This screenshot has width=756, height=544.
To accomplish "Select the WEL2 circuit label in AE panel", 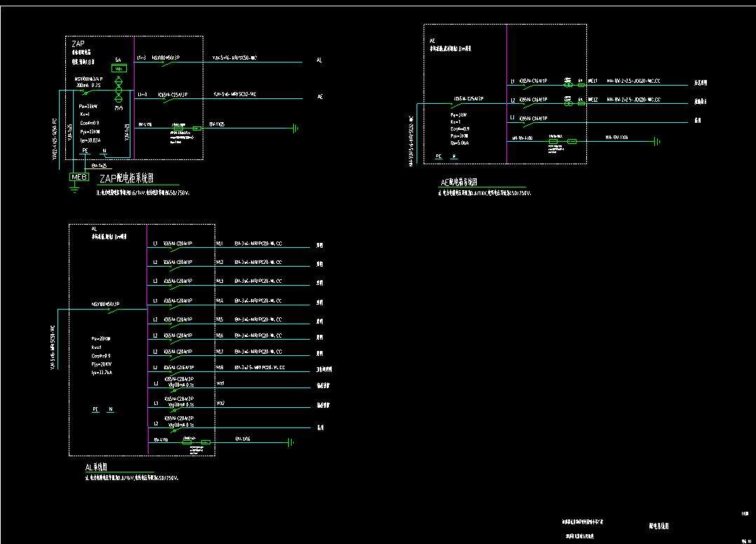I will pyautogui.click(x=592, y=100).
